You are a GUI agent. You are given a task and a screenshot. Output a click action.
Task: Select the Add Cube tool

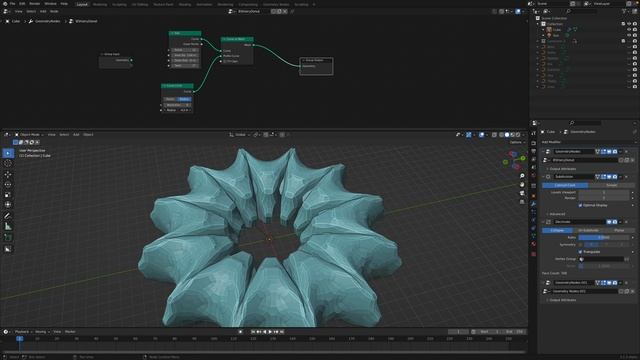(8, 238)
